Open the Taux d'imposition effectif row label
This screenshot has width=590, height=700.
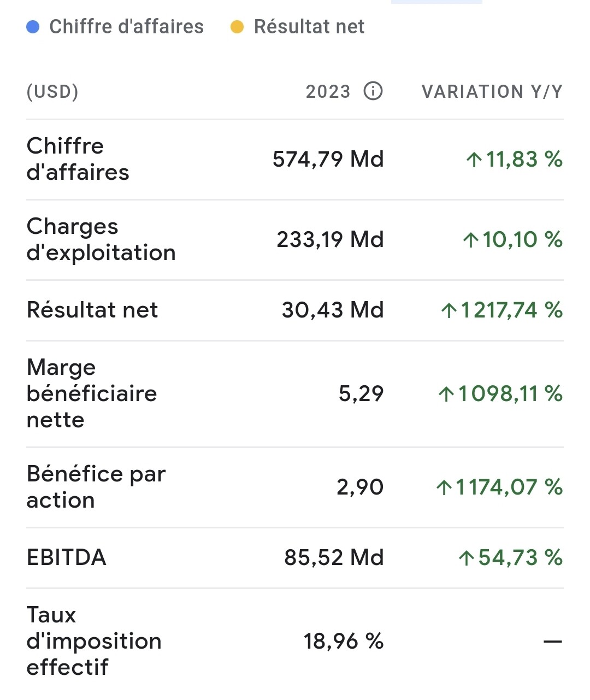coord(94,641)
